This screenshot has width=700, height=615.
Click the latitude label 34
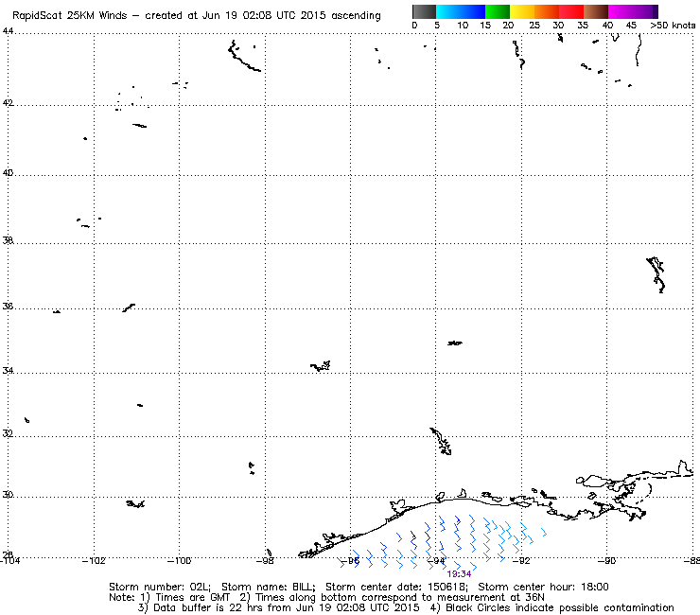tap(8, 371)
